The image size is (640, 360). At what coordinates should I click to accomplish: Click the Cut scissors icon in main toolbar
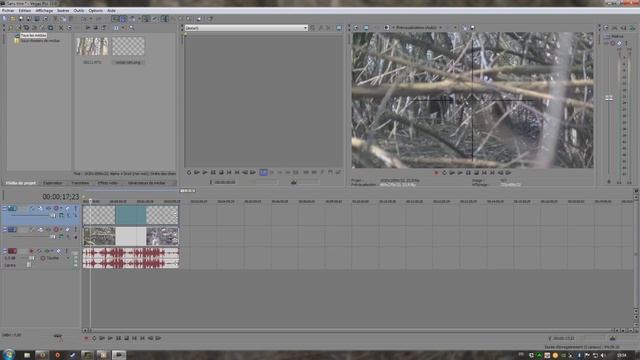56,19
